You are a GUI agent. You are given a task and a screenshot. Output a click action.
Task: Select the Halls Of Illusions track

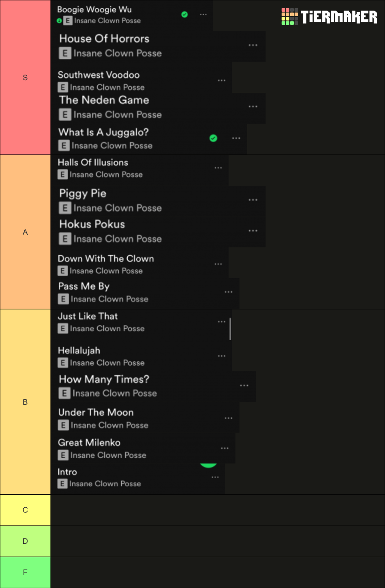pyautogui.click(x=139, y=168)
